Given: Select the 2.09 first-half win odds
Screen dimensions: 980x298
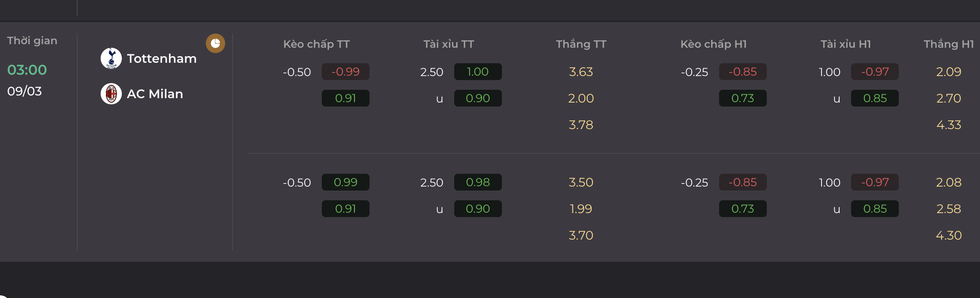Looking at the screenshot, I should tap(949, 72).
